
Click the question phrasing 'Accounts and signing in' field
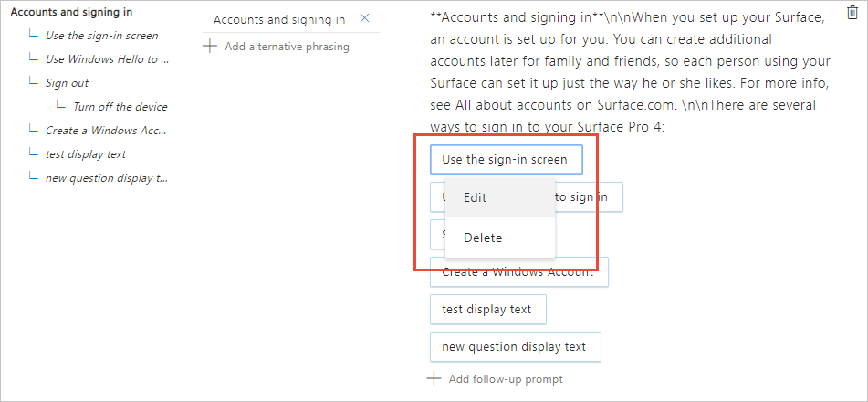coord(278,20)
